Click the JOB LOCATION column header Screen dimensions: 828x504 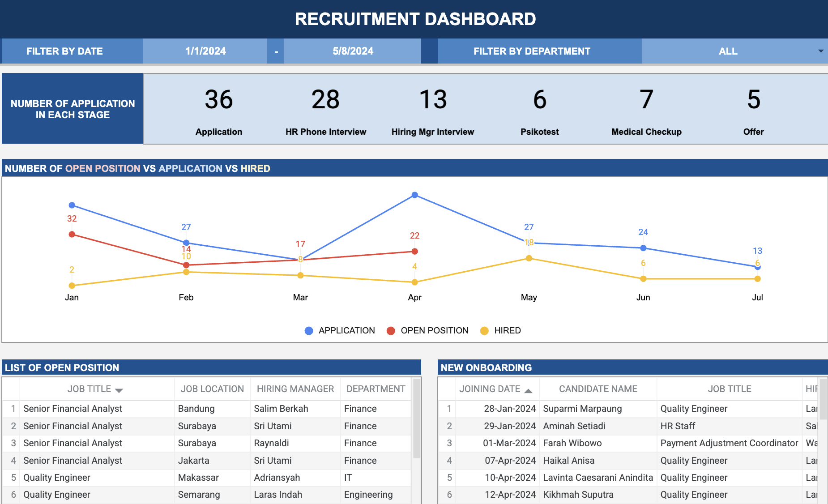[212, 389]
